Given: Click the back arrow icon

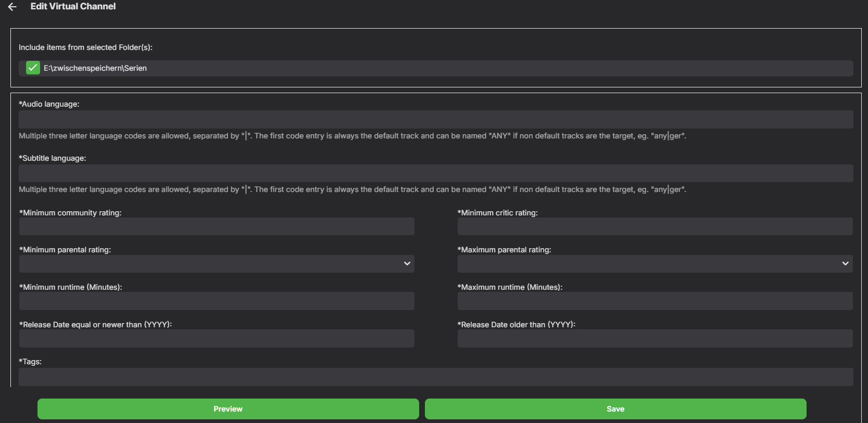Looking at the screenshot, I should point(12,7).
